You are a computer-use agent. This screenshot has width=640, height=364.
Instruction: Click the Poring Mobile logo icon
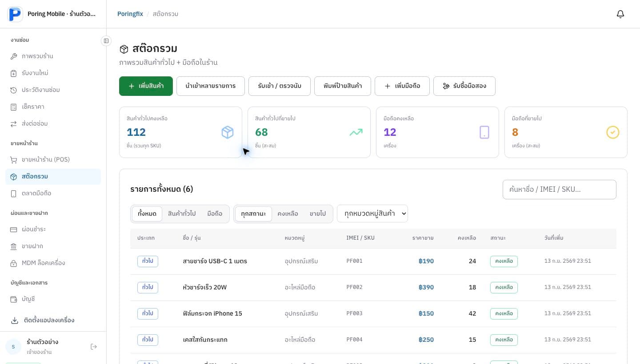[x=15, y=14]
